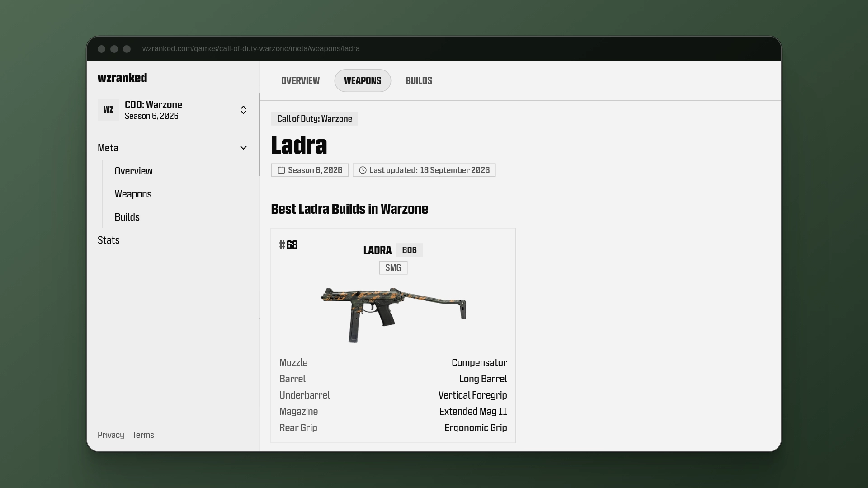
Task: Click the Vertical Foregrip attachment value
Action: [472, 395]
